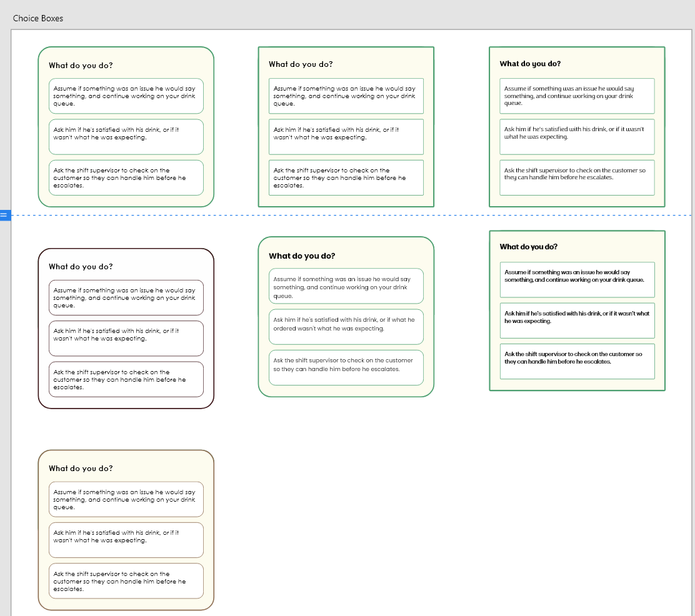Click 'Ask him' option in top-middle square card

[346, 137]
